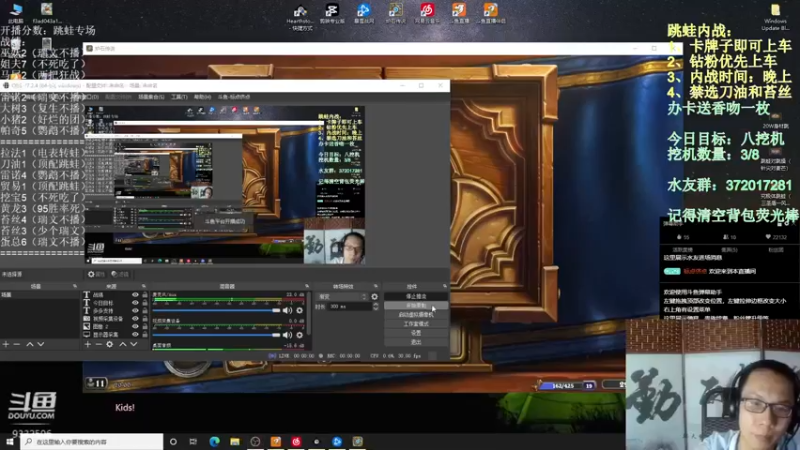Screen dimensions: 800x450
Task: Pop out the Audio Mixer dock panel
Action: tap(307, 286)
